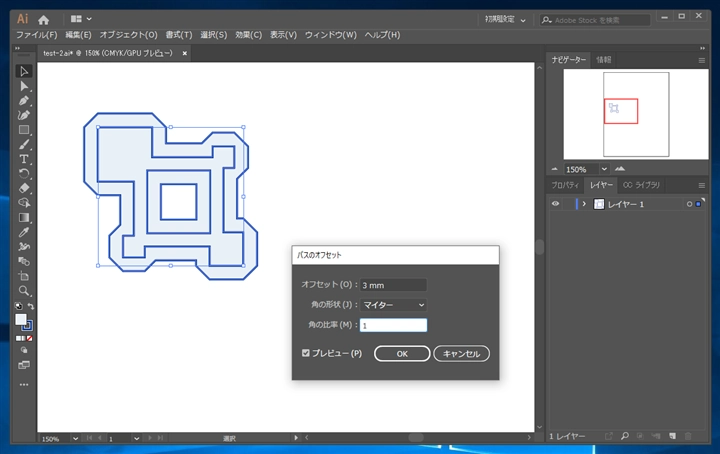Expand レイヤー 1 sublayers
This screenshot has width=720, height=454.
coord(584,204)
